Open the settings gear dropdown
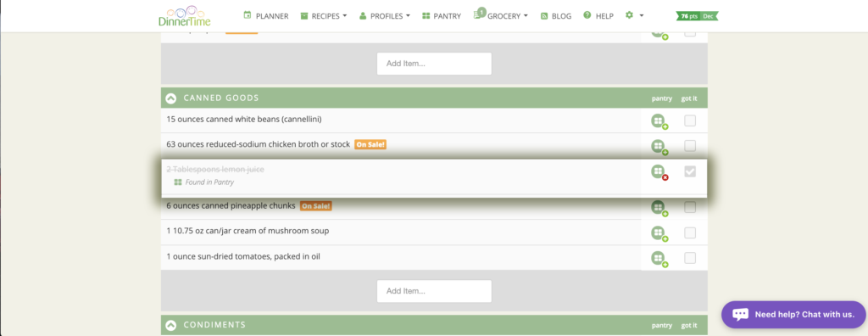 tap(634, 15)
